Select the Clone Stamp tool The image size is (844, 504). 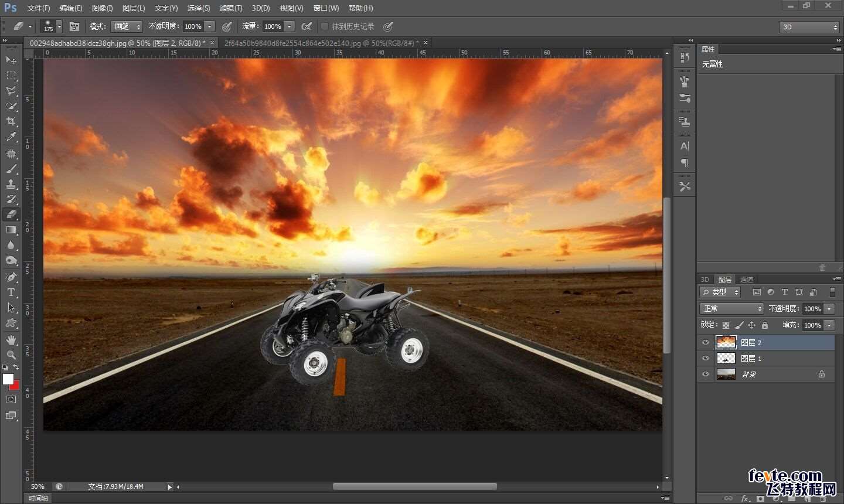click(x=11, y=184)
